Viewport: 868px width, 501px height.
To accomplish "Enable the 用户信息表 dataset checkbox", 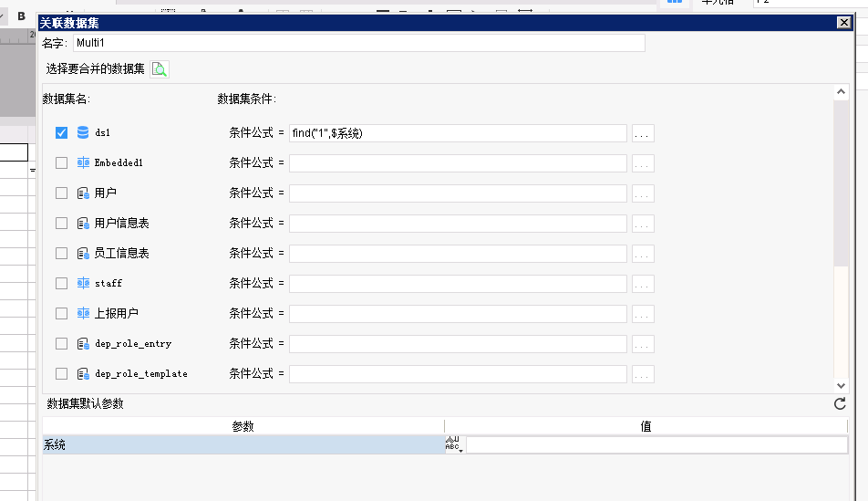I will pos(61,224).
